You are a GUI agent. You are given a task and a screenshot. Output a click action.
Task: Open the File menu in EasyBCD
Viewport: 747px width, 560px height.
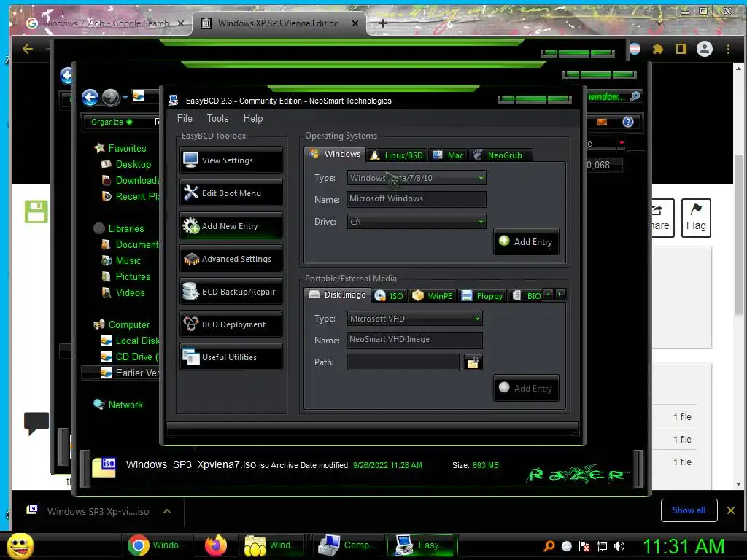pos(185,118)
